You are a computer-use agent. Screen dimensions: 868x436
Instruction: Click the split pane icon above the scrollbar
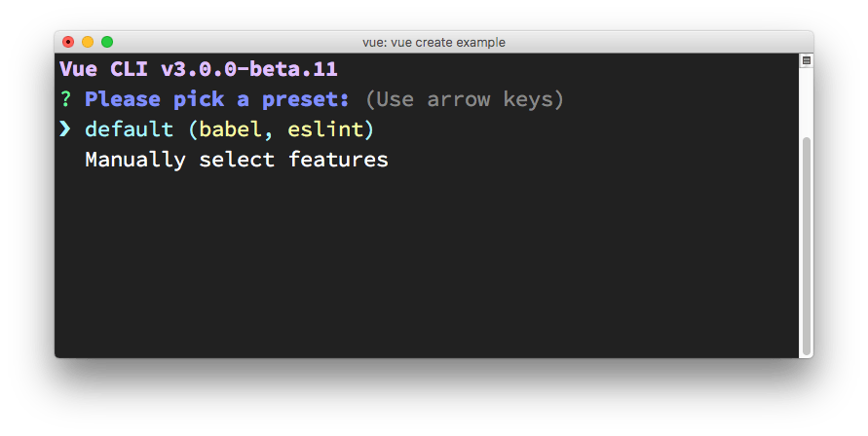[x=806, y=61]
